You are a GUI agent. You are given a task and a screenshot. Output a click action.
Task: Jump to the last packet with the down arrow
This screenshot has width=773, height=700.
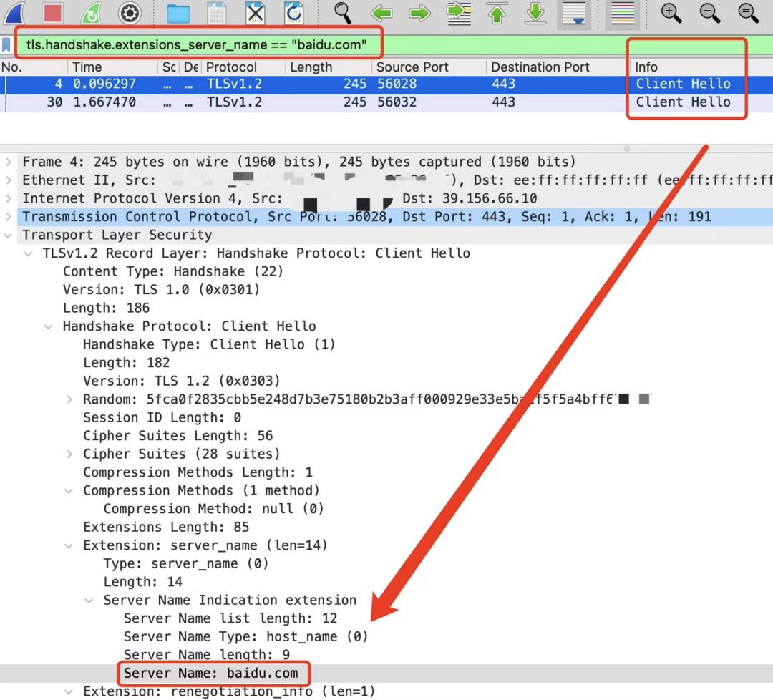pyautogui.click(x=535, y=13)
